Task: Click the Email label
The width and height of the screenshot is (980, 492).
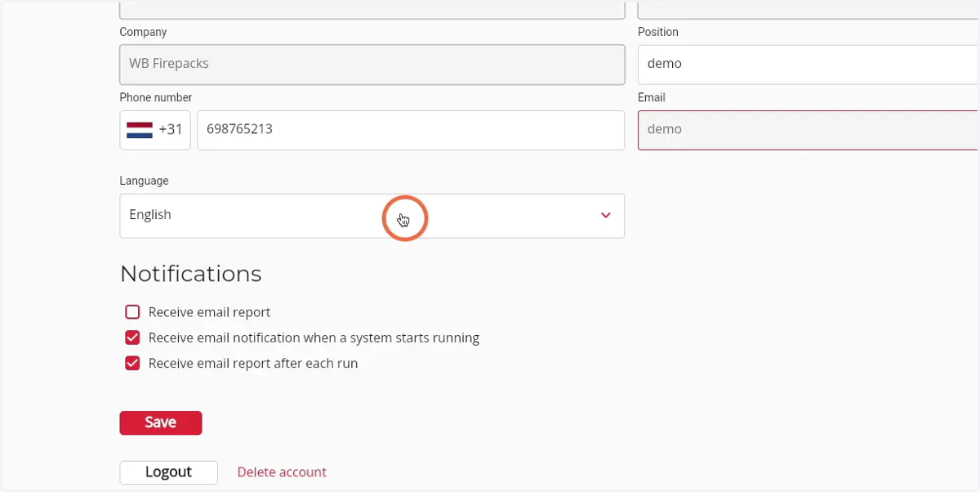Action: pos(652,97)
